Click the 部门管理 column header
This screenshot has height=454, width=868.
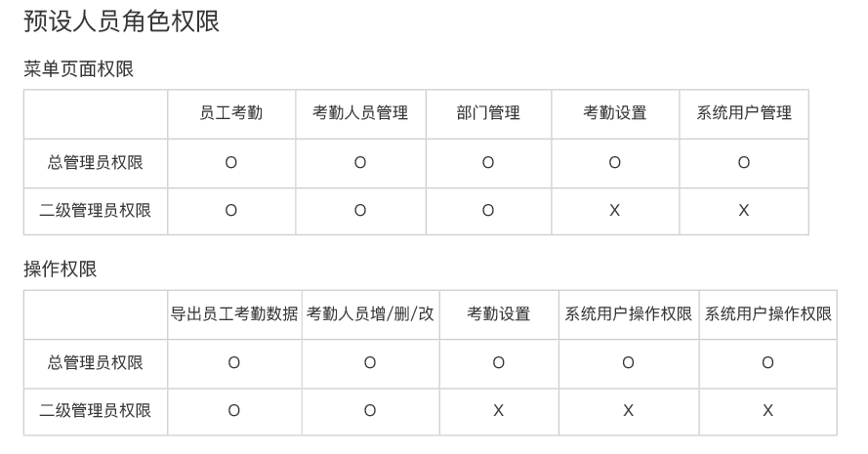(488, 113)
